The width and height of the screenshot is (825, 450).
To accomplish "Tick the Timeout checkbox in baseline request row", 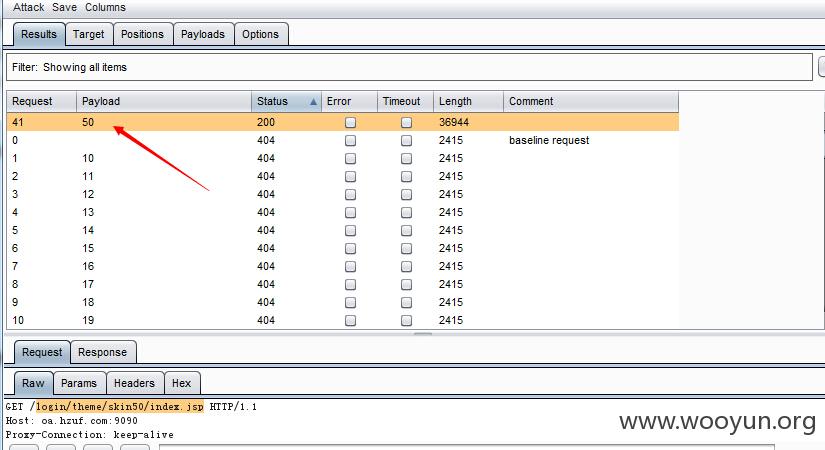I will [406, 141].
